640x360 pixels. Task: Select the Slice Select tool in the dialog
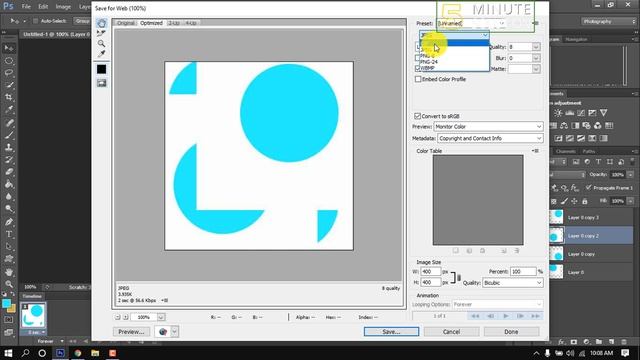point(101,33)
